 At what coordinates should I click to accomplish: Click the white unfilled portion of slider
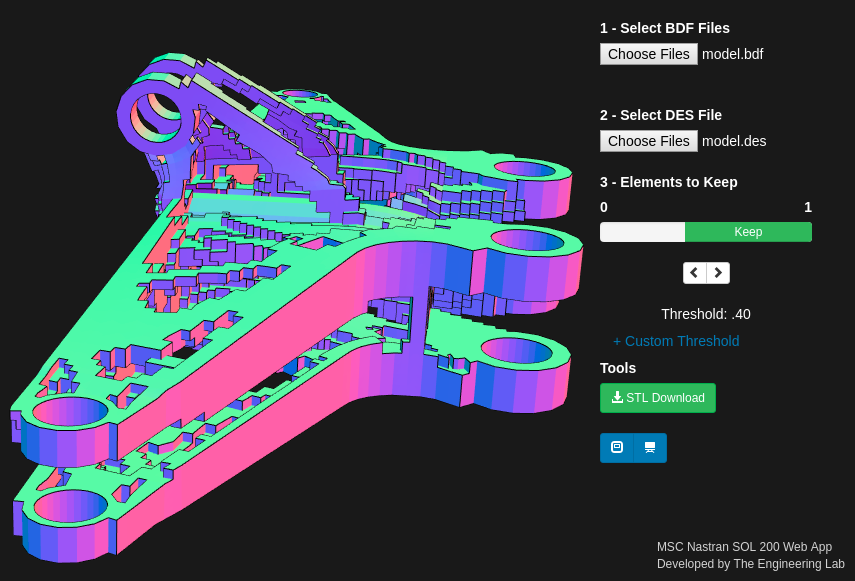tap(642, 232)
